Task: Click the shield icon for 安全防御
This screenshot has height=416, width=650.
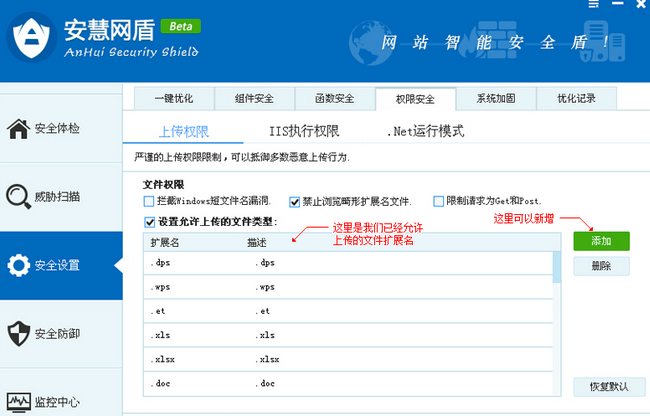Action: 19,334
